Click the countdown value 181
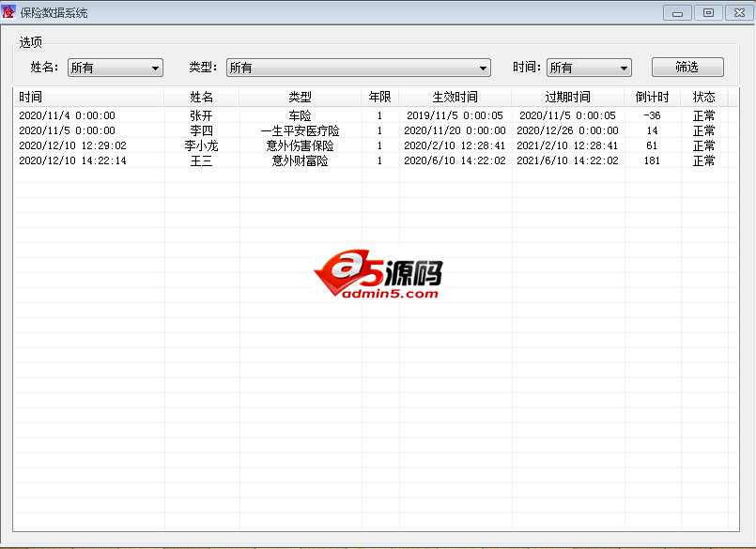The image size is (756, 549). [653, 160]
